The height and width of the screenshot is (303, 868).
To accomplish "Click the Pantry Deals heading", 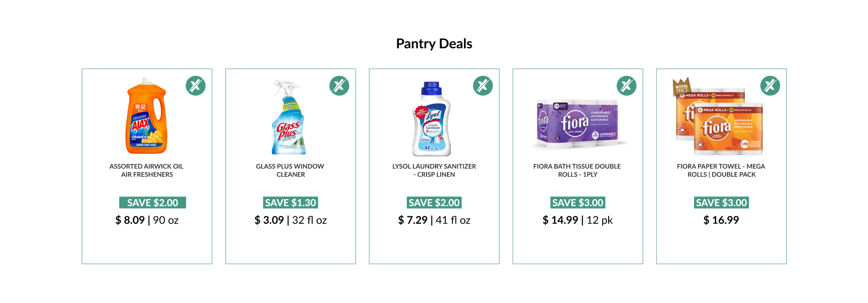I will tap(434, 44).
